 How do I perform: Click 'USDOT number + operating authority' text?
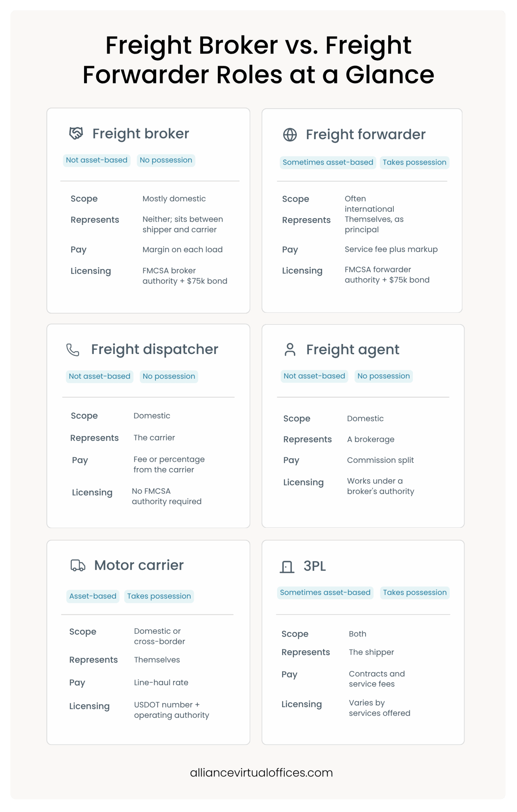click(x=171, y=710)
